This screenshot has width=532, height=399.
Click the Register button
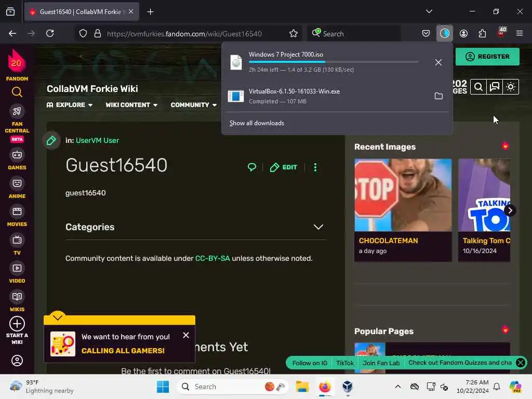[487, 56]
